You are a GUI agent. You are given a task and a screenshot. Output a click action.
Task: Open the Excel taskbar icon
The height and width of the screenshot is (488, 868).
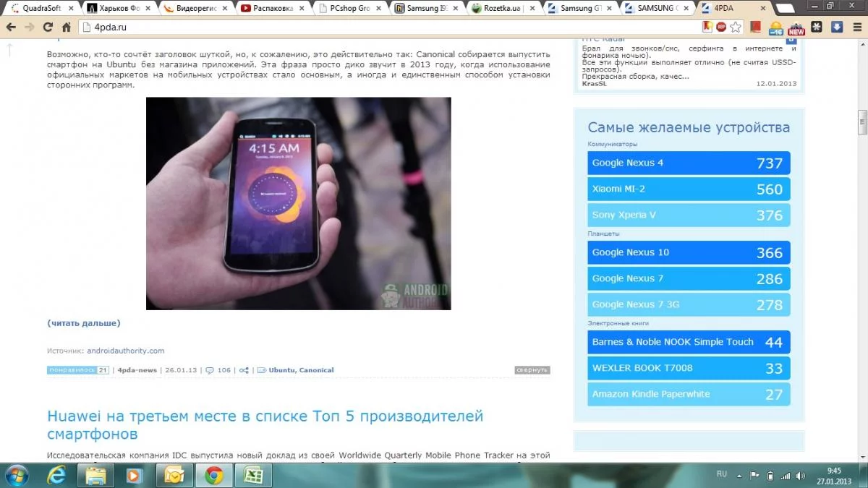(253, 475)
